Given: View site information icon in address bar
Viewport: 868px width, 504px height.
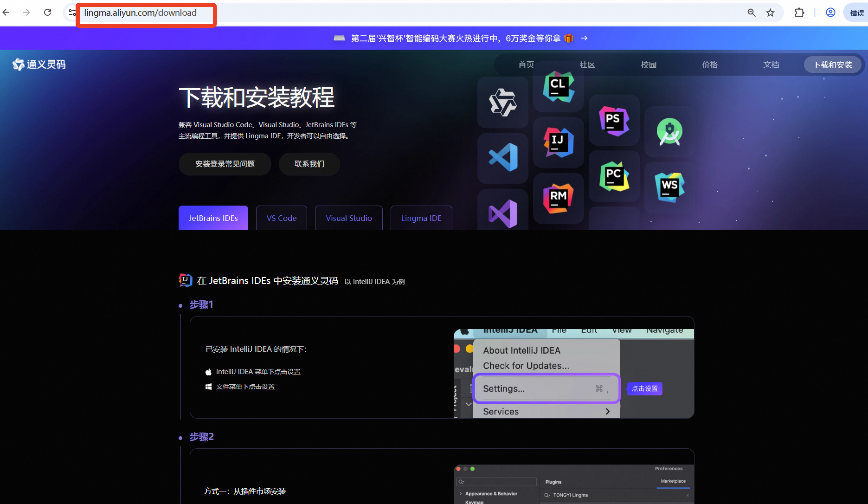Looking at the screenshot, I should pos(72,13).
